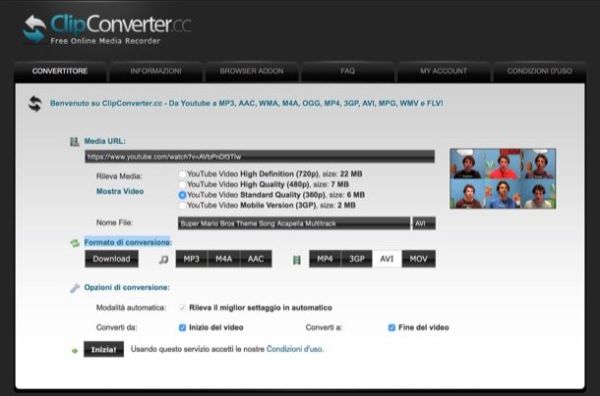Click the video preview thumbnail
Screen dimensions: 600x396
coord(503,179)
